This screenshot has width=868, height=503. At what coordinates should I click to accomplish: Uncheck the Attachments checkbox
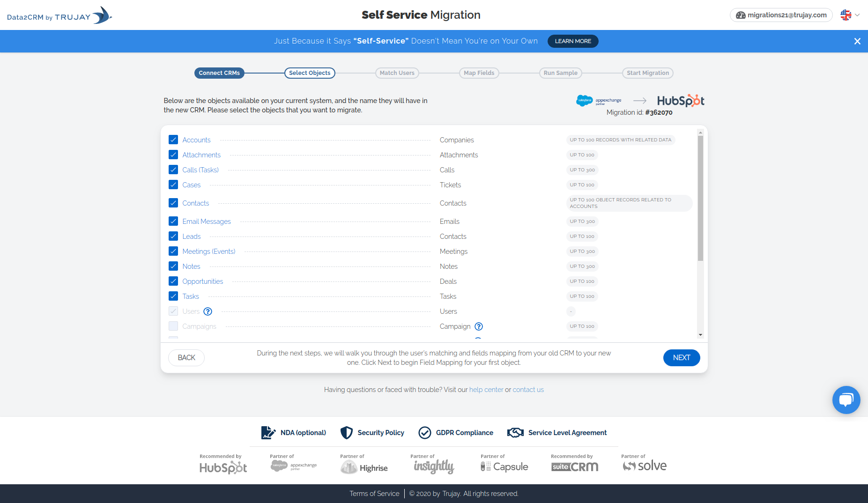tap(173, 155)
